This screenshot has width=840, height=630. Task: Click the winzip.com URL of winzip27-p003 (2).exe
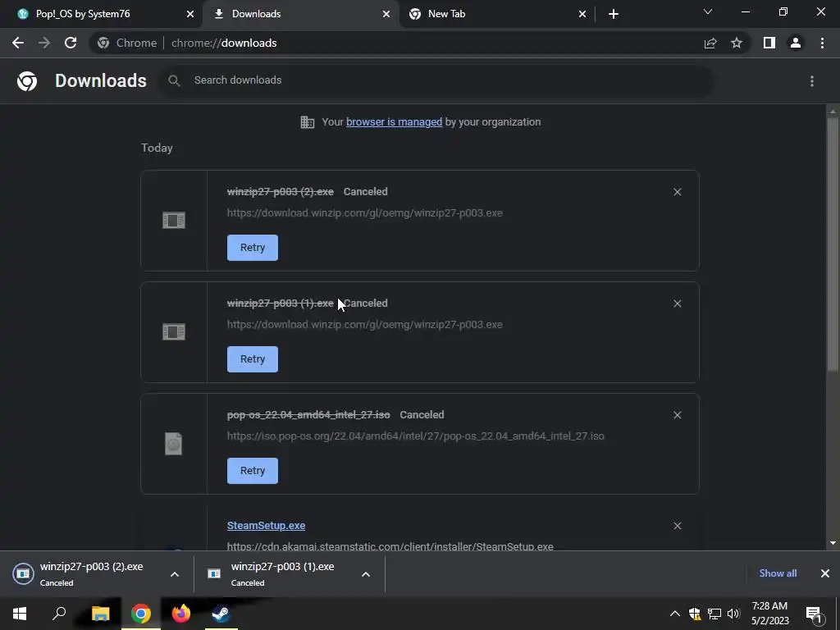click(x=365, y=212)
